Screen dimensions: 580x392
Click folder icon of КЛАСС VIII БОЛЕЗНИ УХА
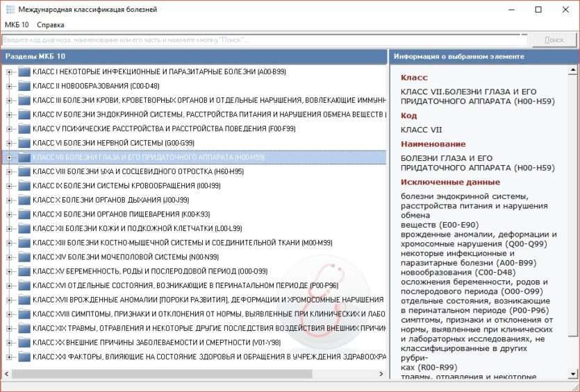[24, 172]
